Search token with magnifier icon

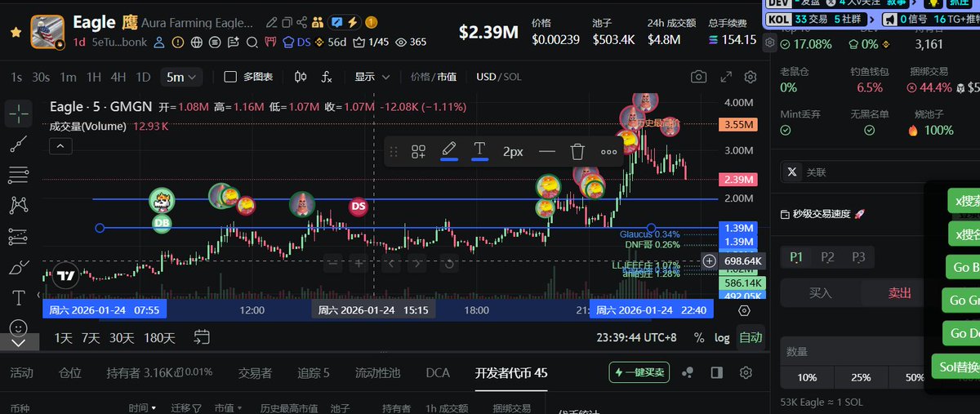coord(252,42)
